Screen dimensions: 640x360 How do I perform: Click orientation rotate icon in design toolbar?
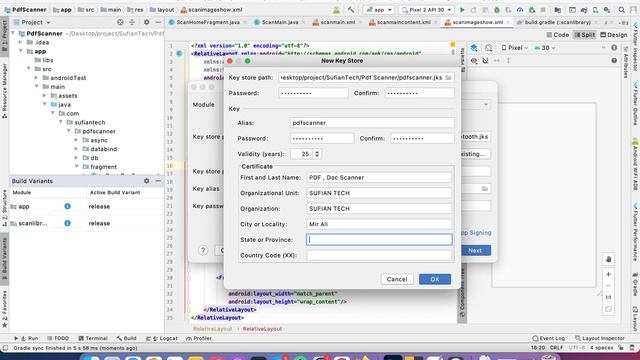click(x=489, y=48)
